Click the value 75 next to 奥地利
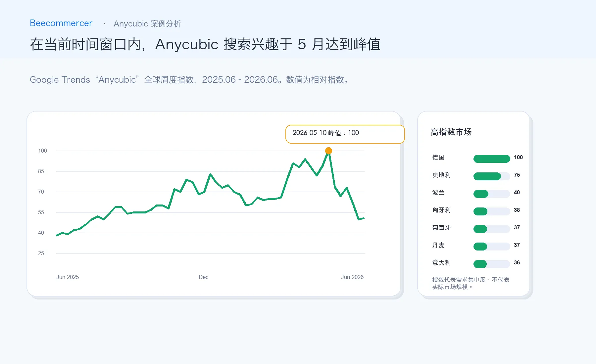The height and width of the screenshot is (364, 596). pos(517,175)
